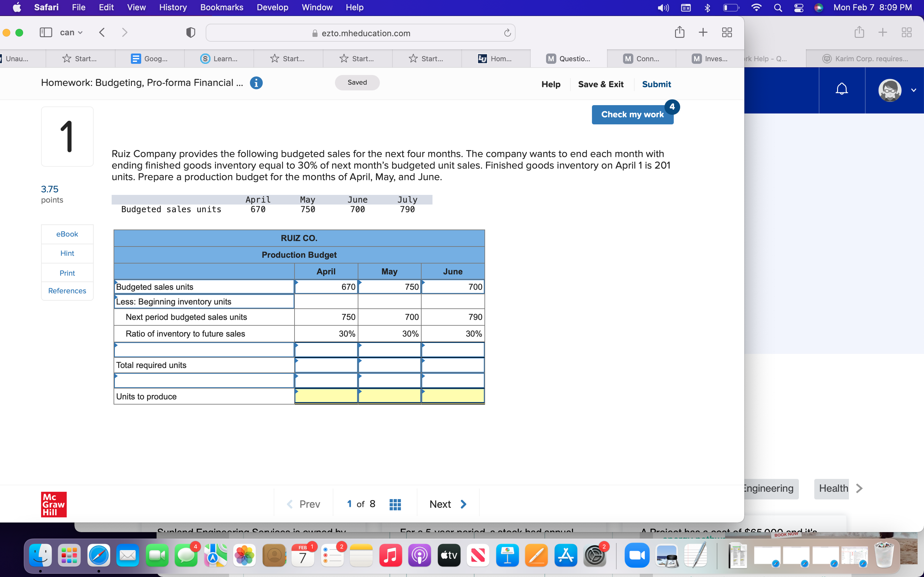This screenshot has height=577, width=924.
Task: Switch to the 'Questio...' browser tab
Action: pyautogui.click(x=568, y=58)
